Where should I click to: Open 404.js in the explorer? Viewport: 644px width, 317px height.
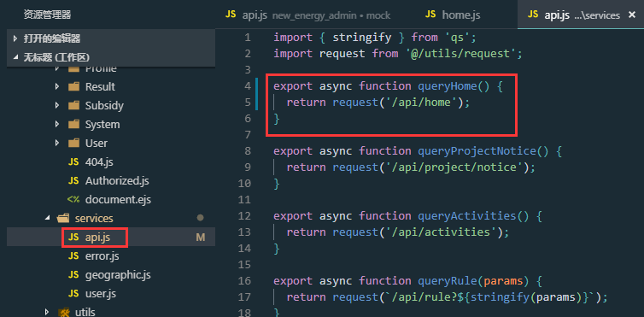[x=99, y=162]
